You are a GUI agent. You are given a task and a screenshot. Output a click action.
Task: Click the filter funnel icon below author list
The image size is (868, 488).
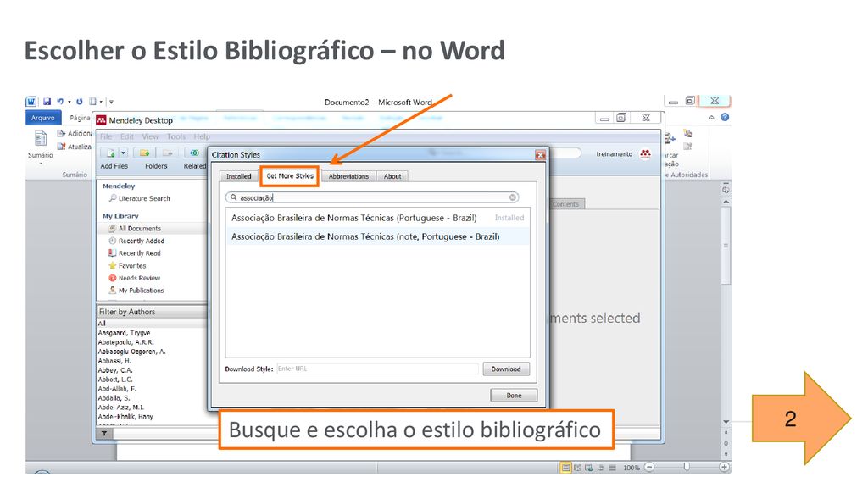click(104, 434)
